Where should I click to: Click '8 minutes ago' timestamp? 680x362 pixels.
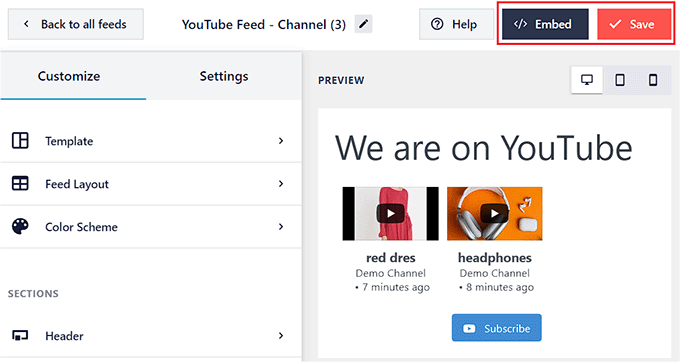coord(500,287)
